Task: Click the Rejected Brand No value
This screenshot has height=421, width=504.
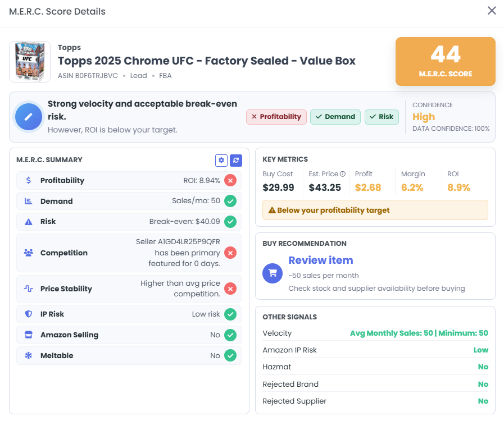Action: pos(483,385)
